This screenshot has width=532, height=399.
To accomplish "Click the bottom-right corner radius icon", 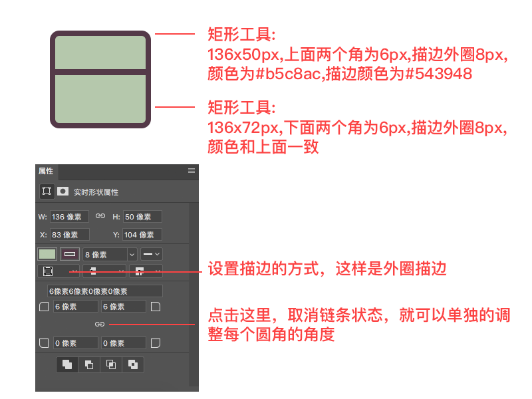I will pos(156,343).
